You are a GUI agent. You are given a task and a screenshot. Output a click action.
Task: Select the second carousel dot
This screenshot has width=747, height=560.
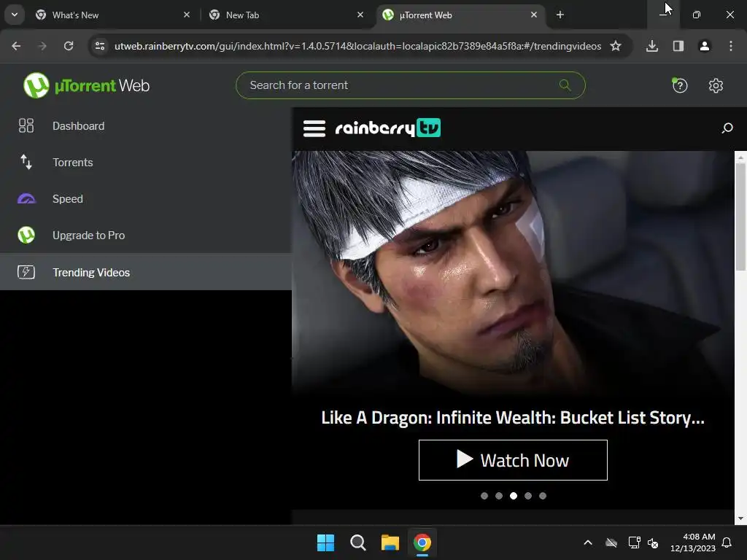click(x=499, y=496)
